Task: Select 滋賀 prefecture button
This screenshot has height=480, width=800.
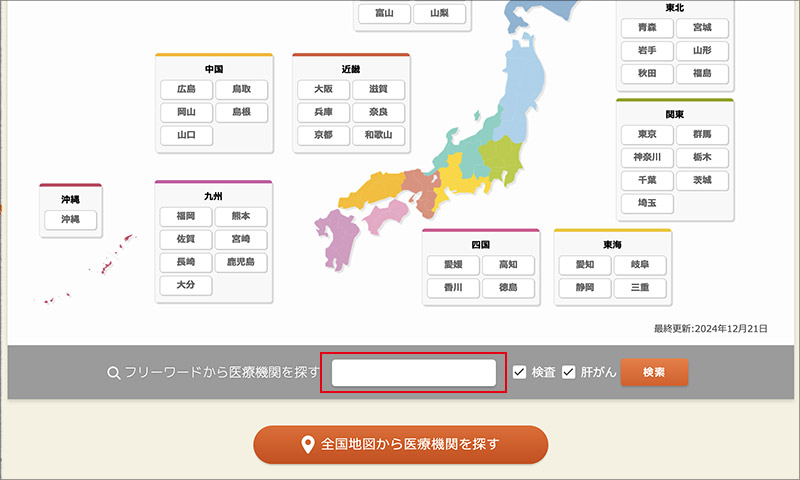Action: pos(379,89)
